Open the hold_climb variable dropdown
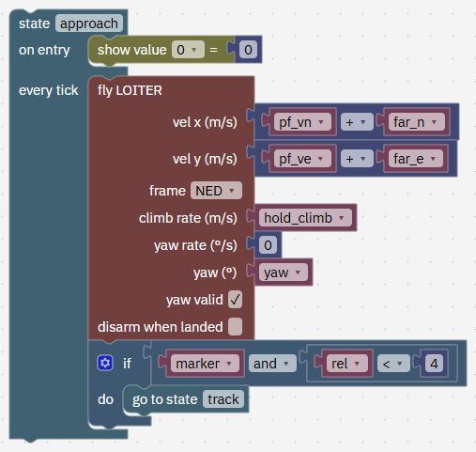Viewport: 476px width, 452px height. pyautogui.click(x=305, y=218)
